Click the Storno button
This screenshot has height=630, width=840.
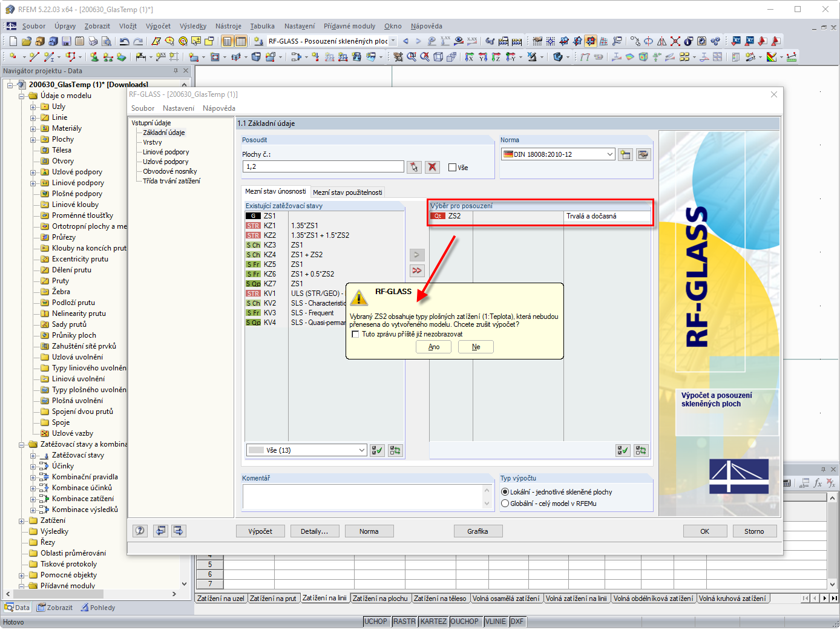click(x=754, y=531)
